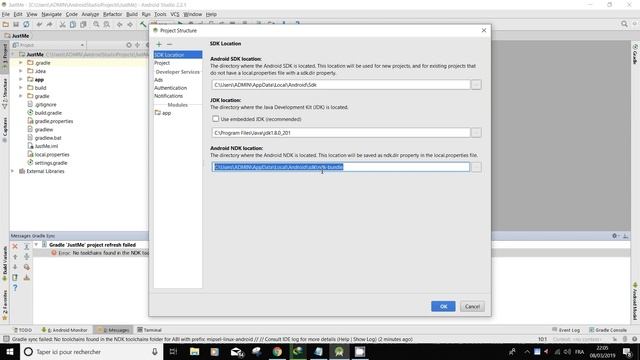640x360 pixels.
Task: Open the VCS menu
Action: (x=175, y=14)
